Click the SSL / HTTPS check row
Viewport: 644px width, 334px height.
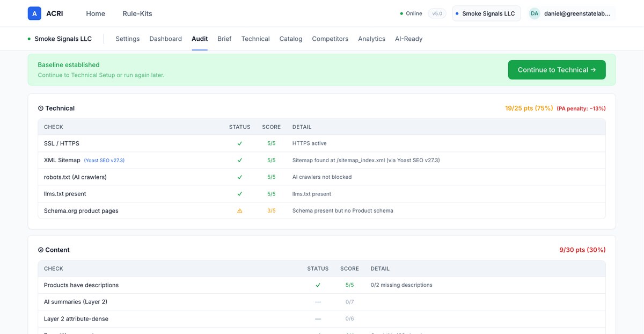(321, 143)
